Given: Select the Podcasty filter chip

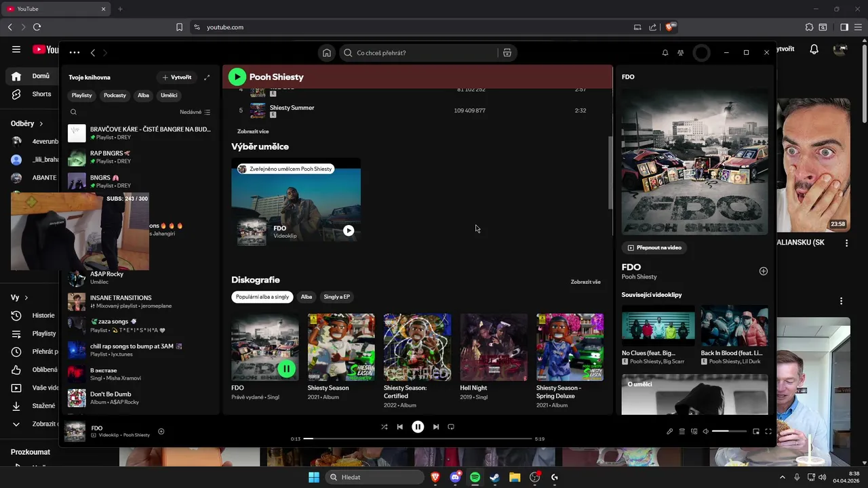Looking at the screenshot, I should pyautogui.click(x=115, y=96).
